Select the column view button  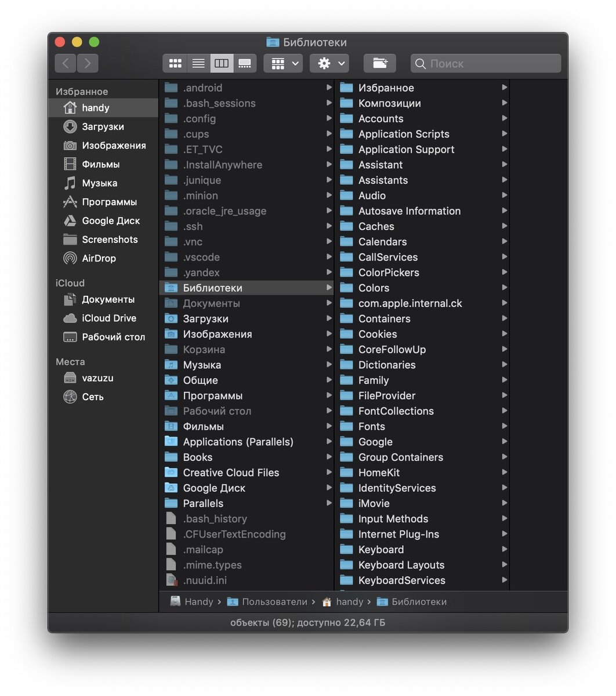222,63
